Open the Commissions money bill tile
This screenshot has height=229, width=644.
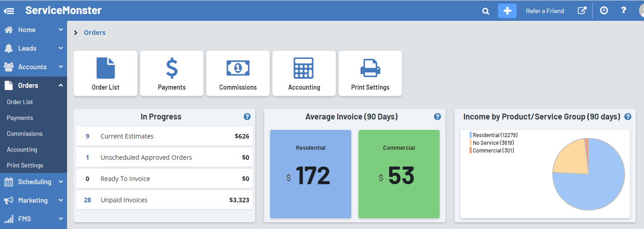tap(238, 73)
